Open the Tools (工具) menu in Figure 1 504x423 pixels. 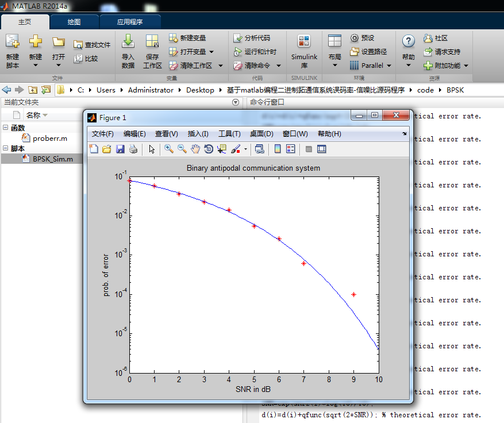coord(229,134)
